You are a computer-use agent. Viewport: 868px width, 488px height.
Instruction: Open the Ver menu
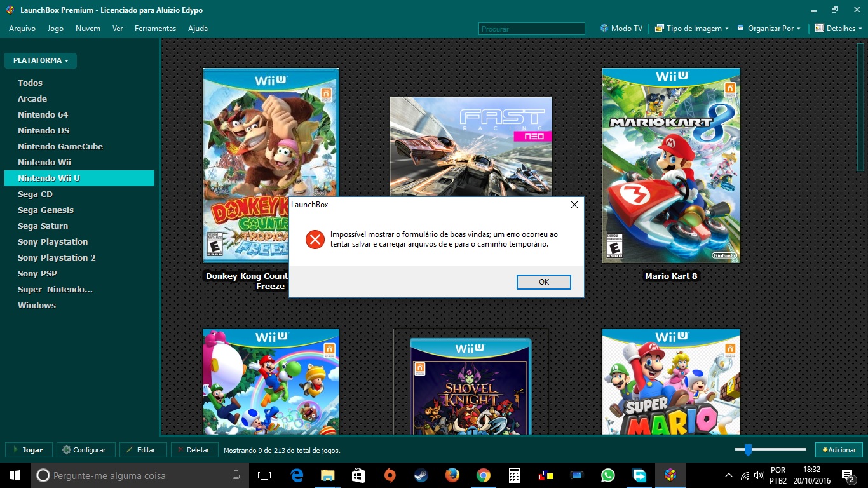(x=118, y=29)
